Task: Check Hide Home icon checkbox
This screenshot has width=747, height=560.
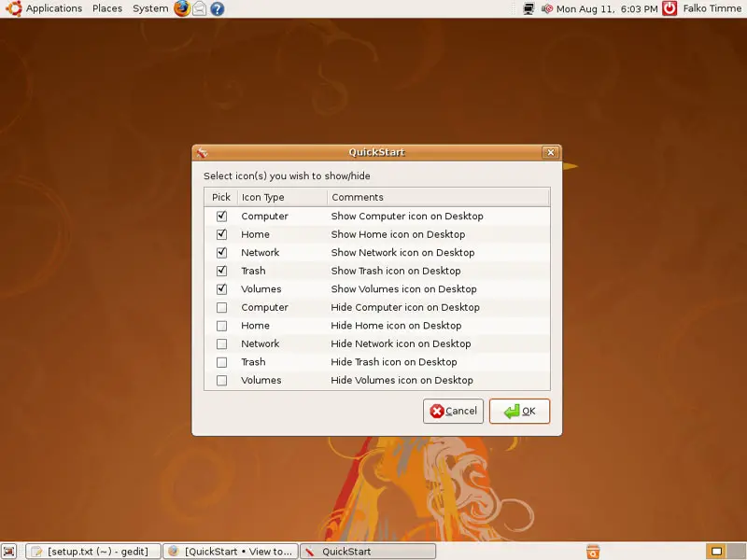Action: (221, 326)
